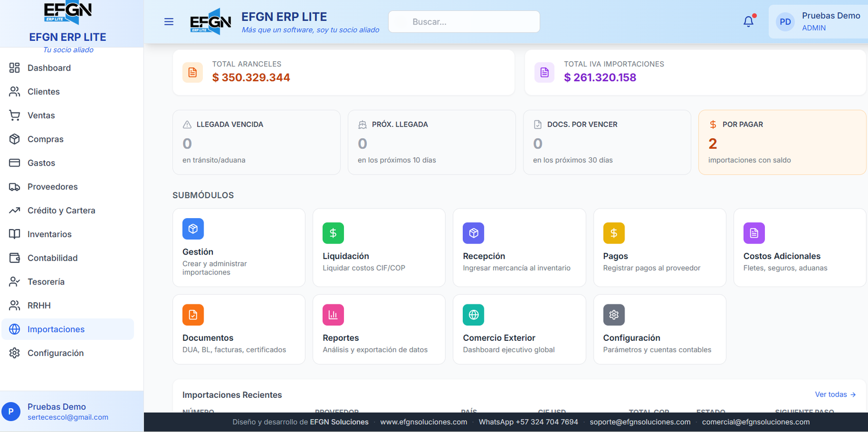Screen dimensions: 868x432
Task: Click the WhatsApp +57 324 704 7694 link
Action: [x=528, y=422]
